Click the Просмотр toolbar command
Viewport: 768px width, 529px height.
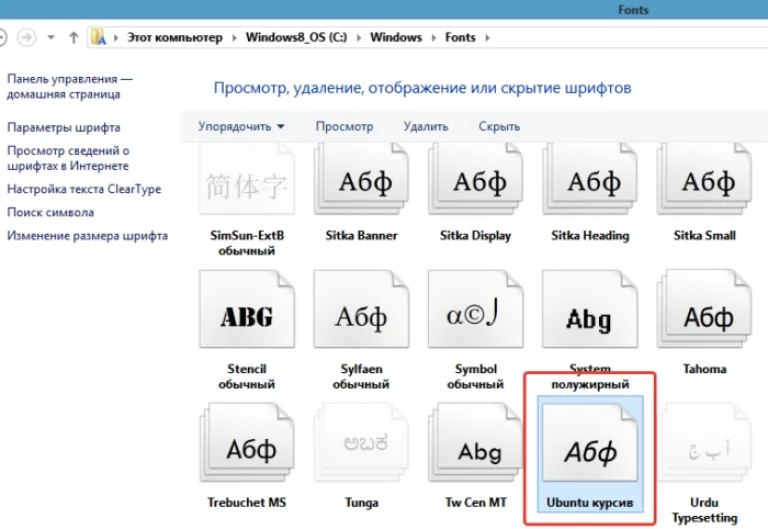[x=344, y=126]
